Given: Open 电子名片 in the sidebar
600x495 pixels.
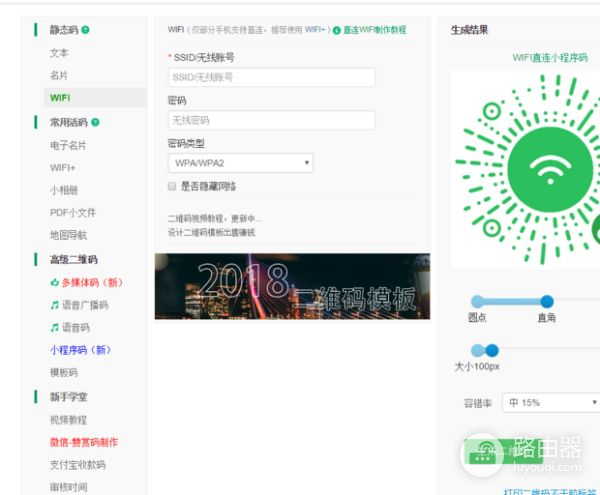Looking at the screenshot, I should pos(68,145).
